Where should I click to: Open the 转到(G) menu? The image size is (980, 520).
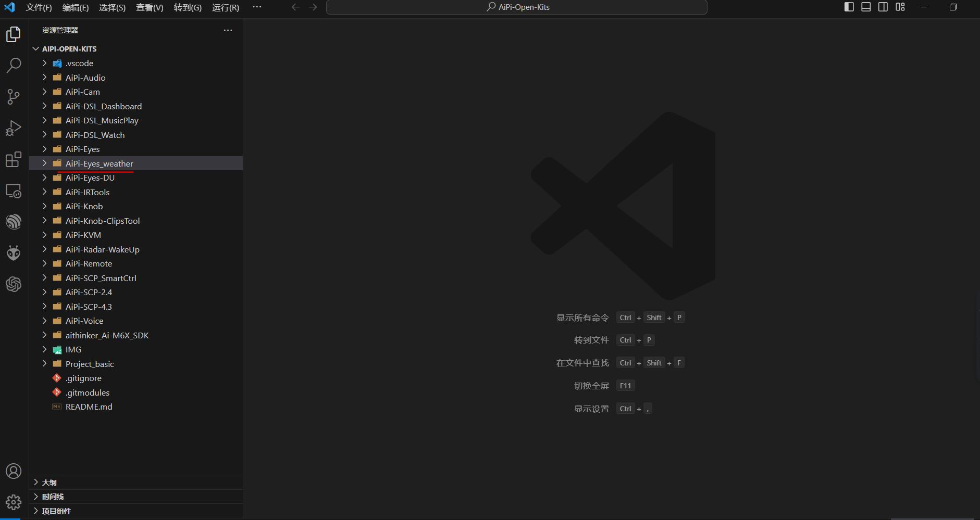click(188, 7)
